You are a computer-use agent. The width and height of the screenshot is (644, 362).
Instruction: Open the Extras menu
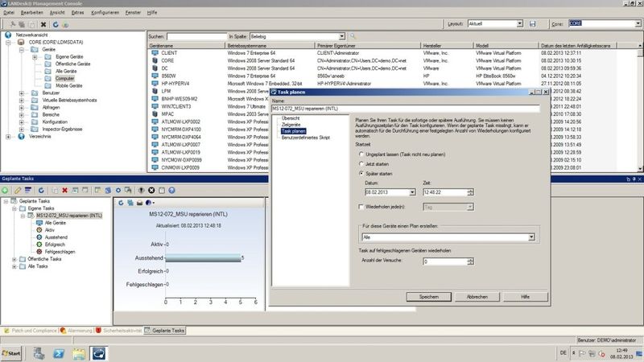[77, 13]
